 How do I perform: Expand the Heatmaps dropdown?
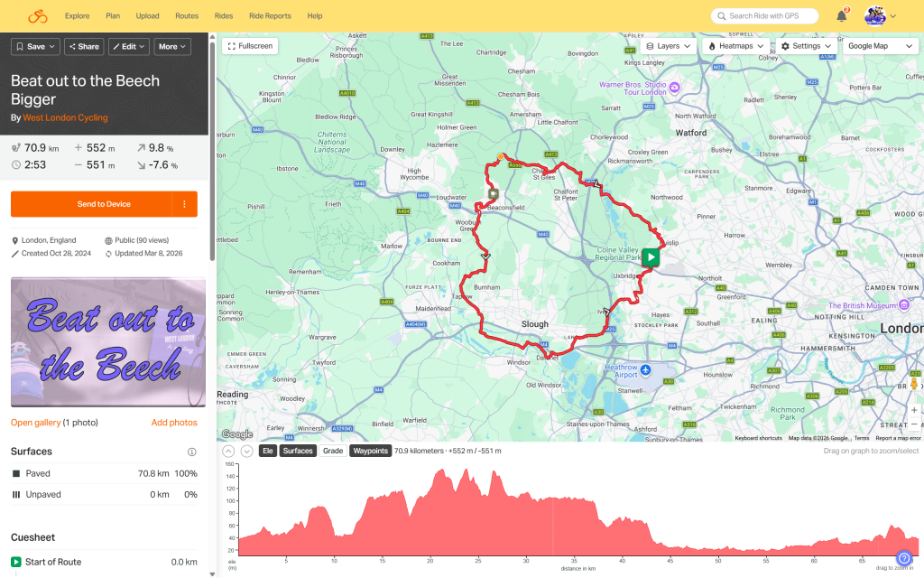[736, 45]
